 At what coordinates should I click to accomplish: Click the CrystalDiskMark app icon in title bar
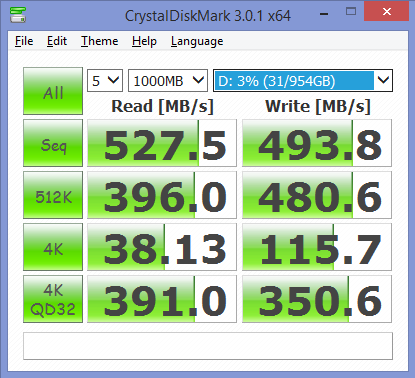click(x=18, y=15)
